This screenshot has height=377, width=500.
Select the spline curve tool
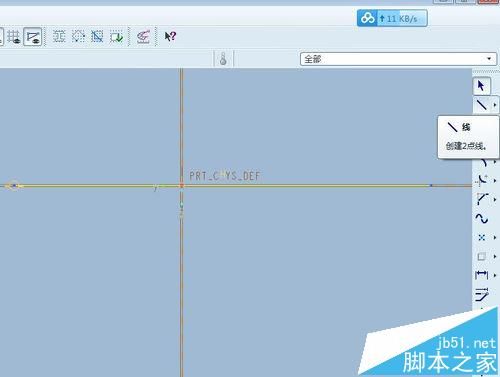pyautogui.click(x=482, y=218)
